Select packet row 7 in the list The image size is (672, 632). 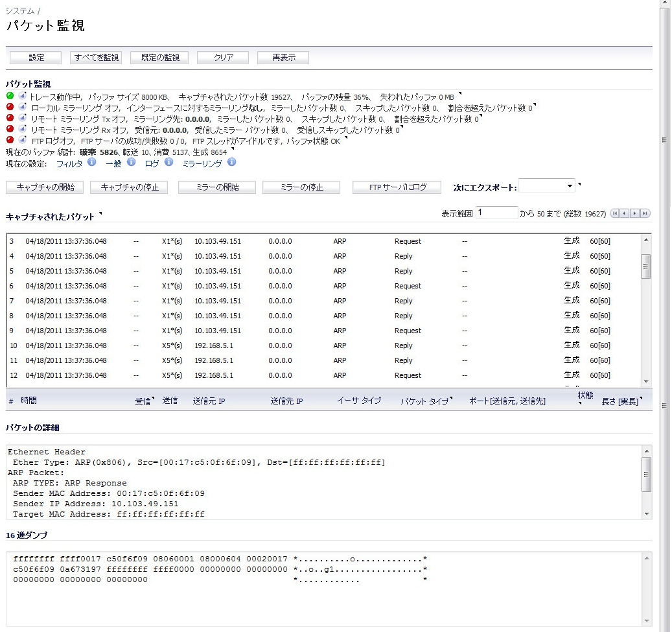324,301
